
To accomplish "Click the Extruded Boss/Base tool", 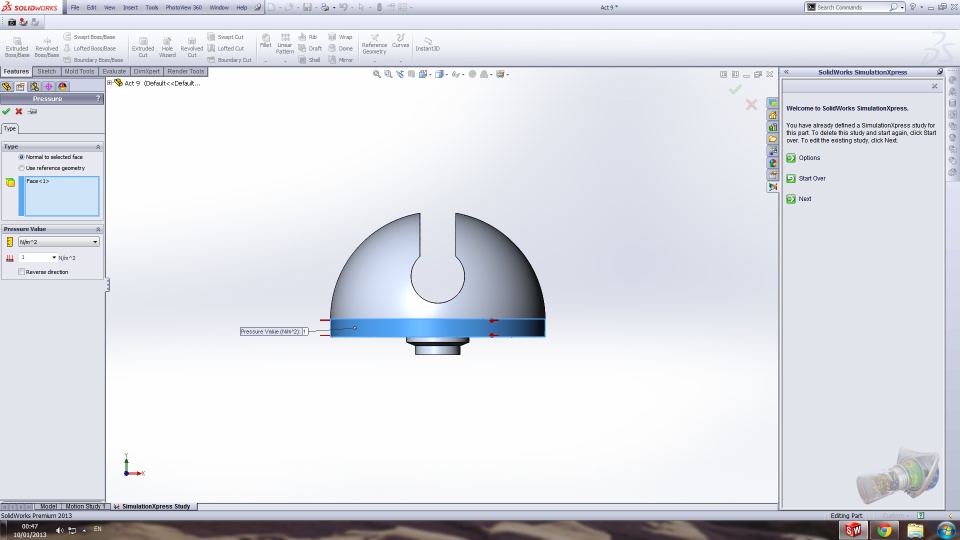I will pyautogui.click(x=17, y=47).
